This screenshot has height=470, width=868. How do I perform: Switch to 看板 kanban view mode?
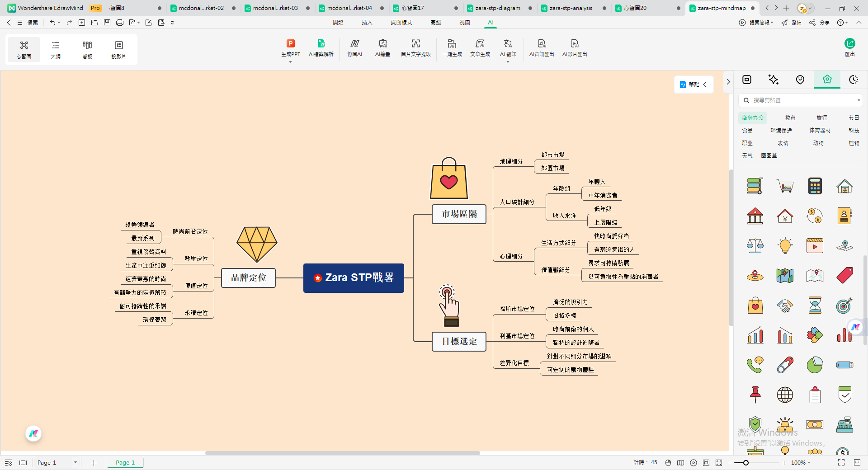(87, 49)
